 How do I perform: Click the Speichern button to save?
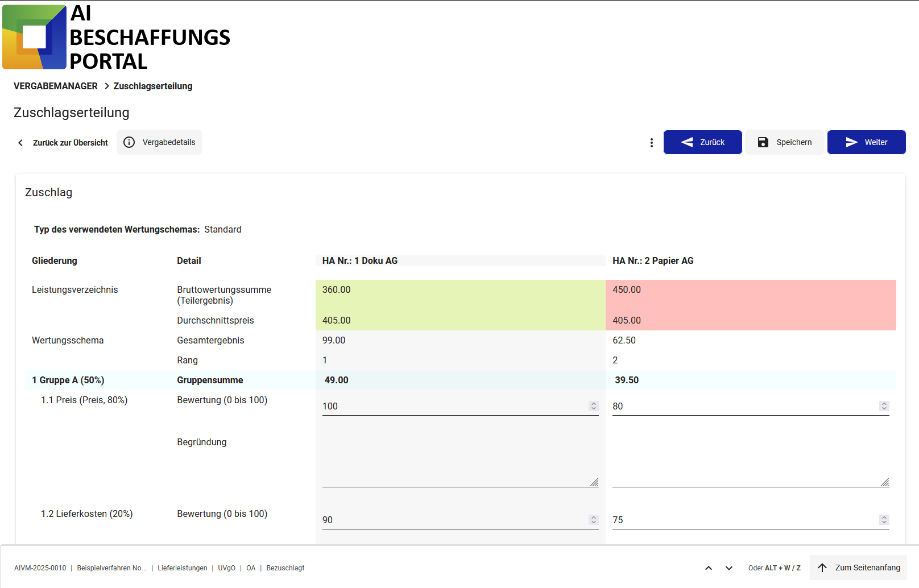point(784,142)
